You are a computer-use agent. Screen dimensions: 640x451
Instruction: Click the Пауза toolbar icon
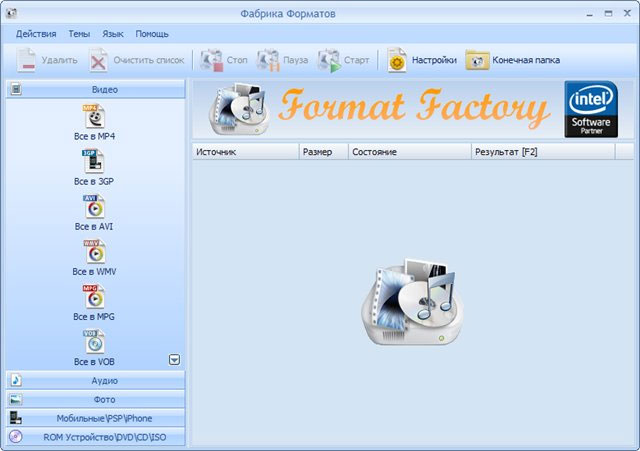coord(268,60)
